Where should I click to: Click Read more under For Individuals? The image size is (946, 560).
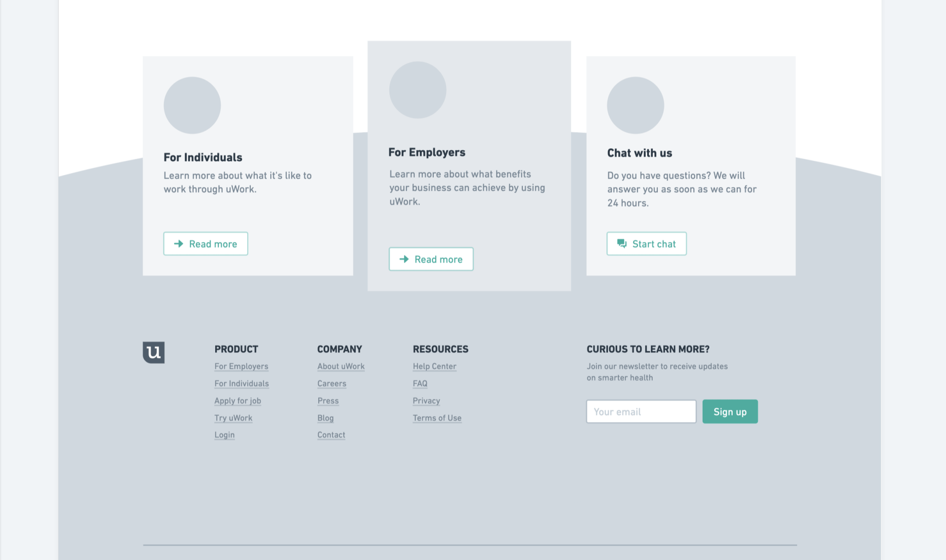206,244
